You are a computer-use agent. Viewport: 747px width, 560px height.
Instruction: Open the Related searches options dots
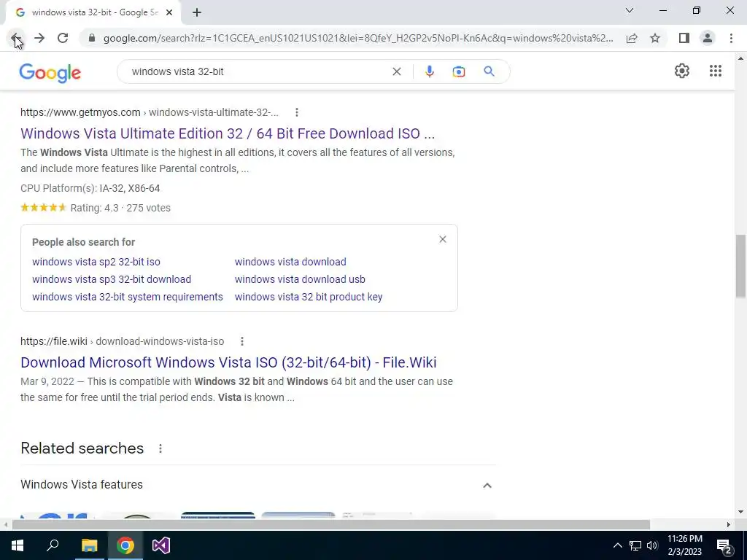pos(160,448)
